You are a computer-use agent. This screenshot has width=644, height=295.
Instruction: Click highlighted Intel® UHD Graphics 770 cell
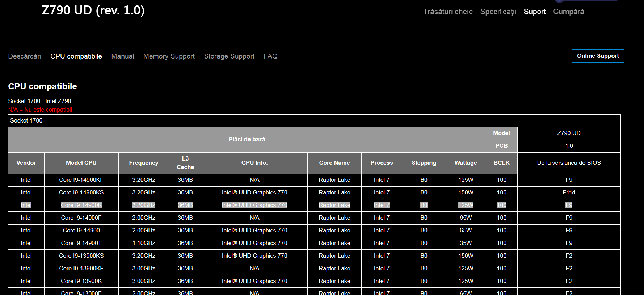click(x=254, y=205)
